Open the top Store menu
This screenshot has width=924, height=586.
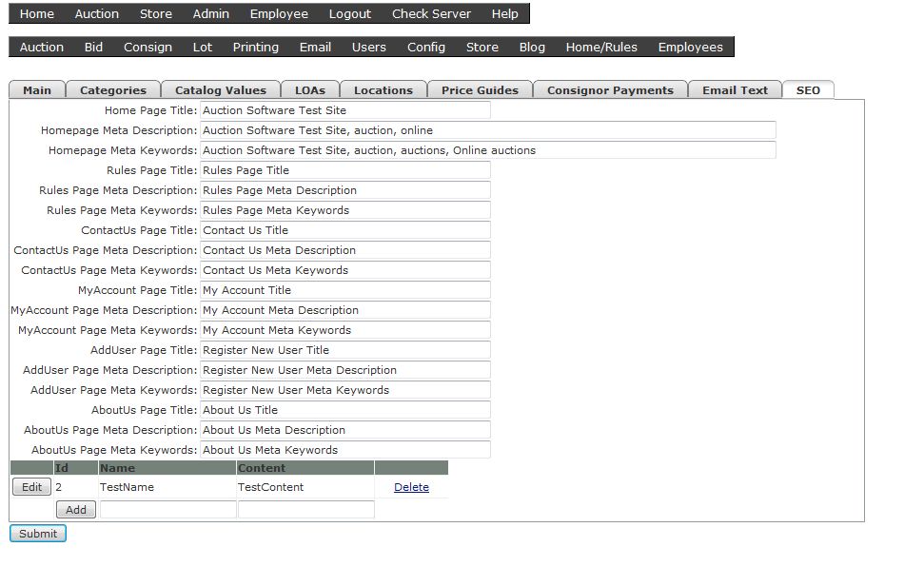pos(155,13)
